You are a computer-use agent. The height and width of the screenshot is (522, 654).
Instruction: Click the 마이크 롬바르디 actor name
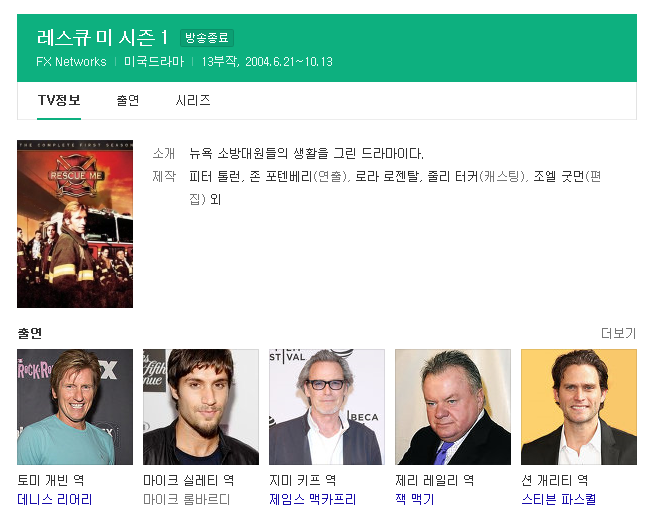pyautogui.click(x=186, y=499)
